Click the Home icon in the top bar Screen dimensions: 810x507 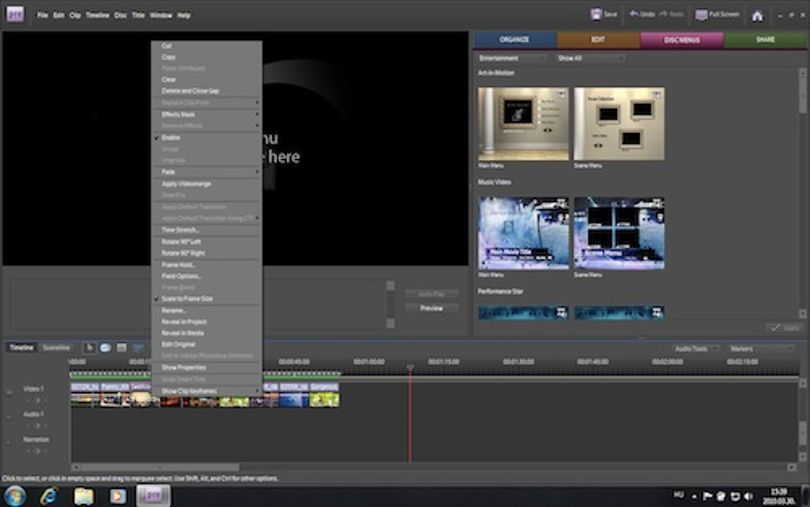pyautogui.click(x=757, y=16)
